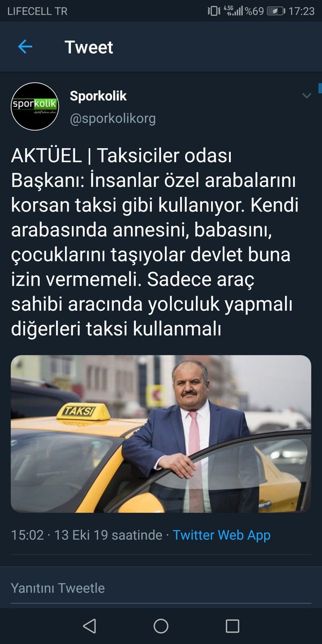The image size is (322, 644).
Task: Tap the %69 battery percentage
Action: pos(254,11)
